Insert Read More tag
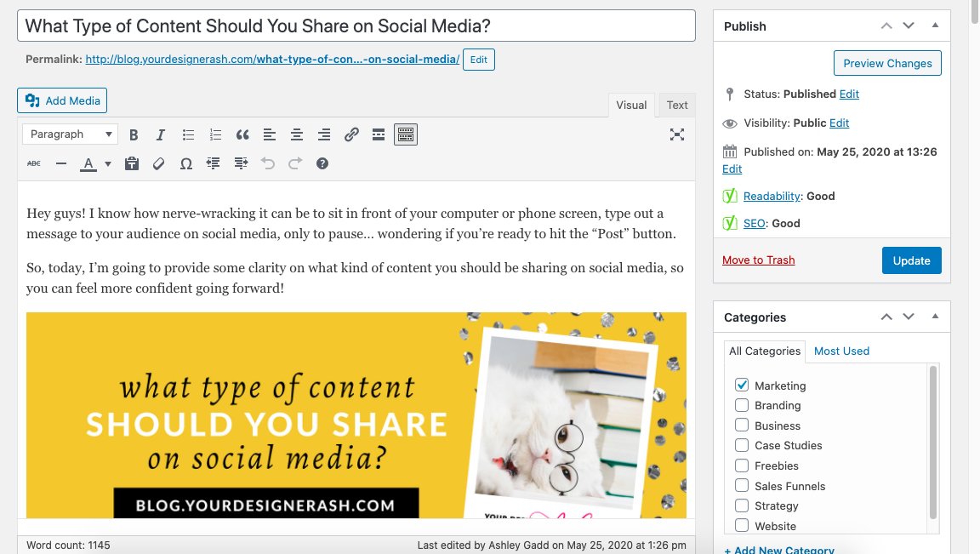 click(378, 134)
